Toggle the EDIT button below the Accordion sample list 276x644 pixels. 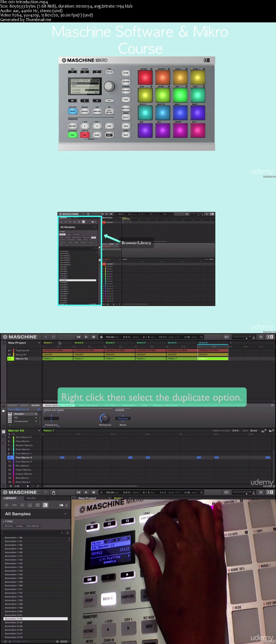click(x=64, y=642)
